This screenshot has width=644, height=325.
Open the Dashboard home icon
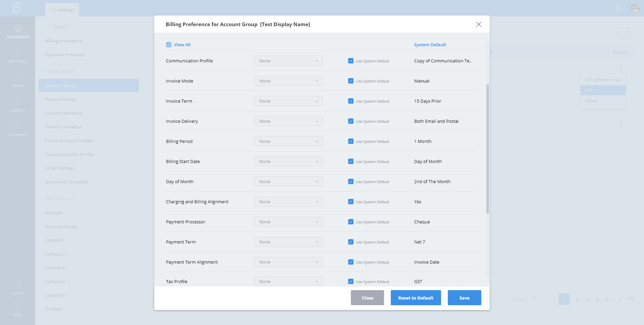18,29
